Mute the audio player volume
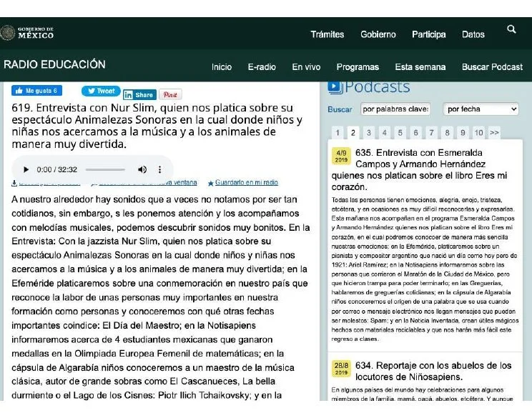532x418 pixels. click(142, 169)
